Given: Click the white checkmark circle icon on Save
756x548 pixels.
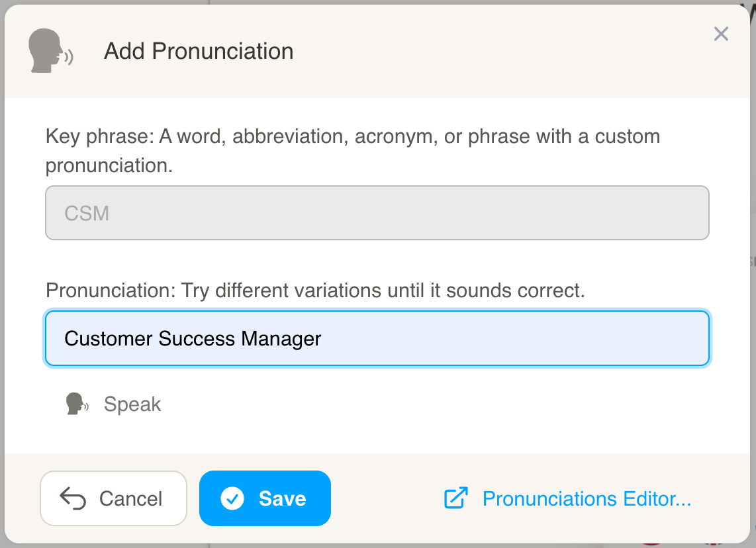Looking at the screenshot, I should click(232, 498).
